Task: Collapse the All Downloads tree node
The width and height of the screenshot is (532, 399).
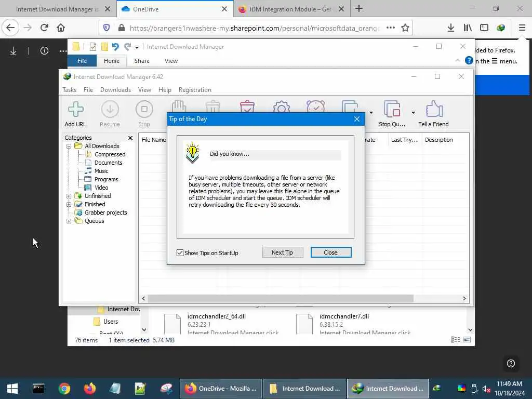Action: (x=69, y=146)
